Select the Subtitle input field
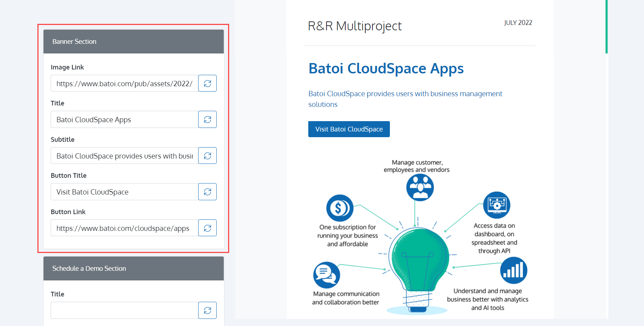The width and height of the screenshot is (644, 326). (x=124, y=156)
